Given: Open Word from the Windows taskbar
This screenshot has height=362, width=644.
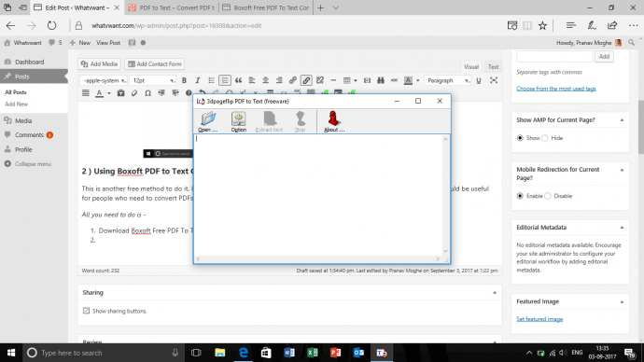Looking at the screenshot, I should pyautogui.click(x=288, y=353).
